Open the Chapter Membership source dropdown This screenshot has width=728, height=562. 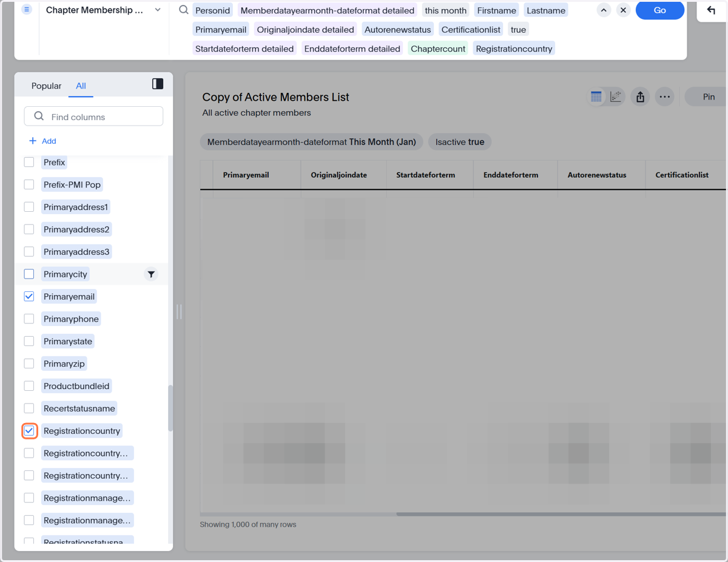coord(158,10)
